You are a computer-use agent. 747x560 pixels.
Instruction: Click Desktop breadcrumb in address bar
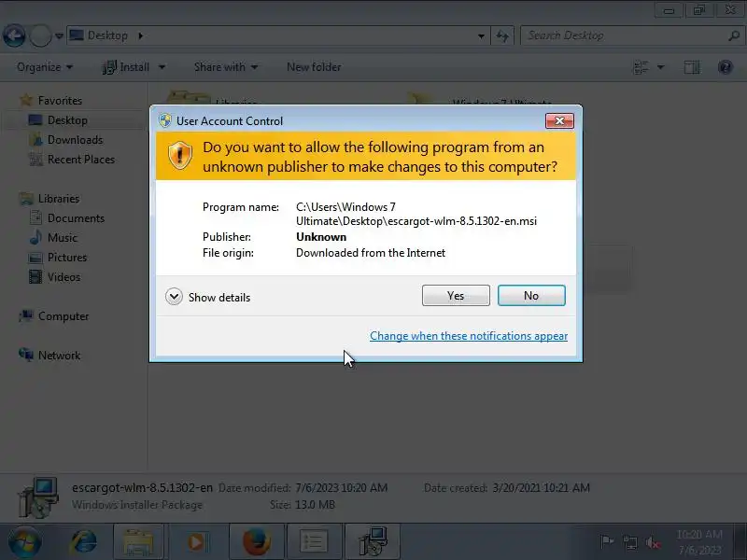pyautogui.click(x=107, y=35)
